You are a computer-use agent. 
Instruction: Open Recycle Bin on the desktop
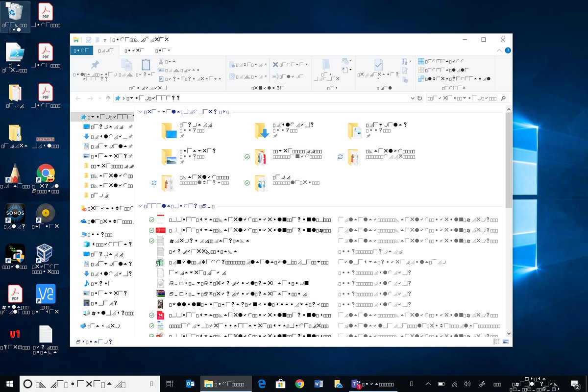[16, 17]
